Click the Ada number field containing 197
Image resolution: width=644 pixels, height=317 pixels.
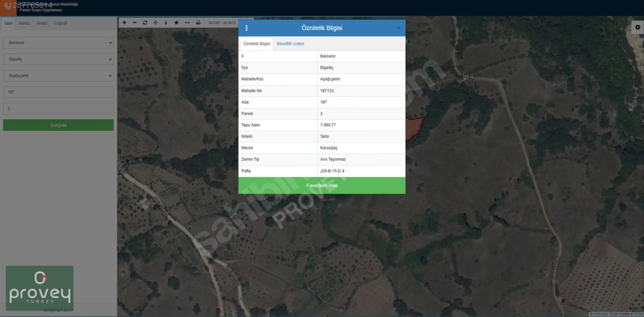pyautogui.click(x=58, y=92)
